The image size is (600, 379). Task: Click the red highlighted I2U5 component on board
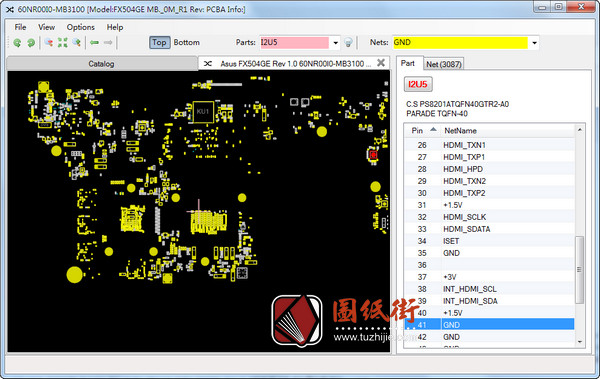click(373, 155)
